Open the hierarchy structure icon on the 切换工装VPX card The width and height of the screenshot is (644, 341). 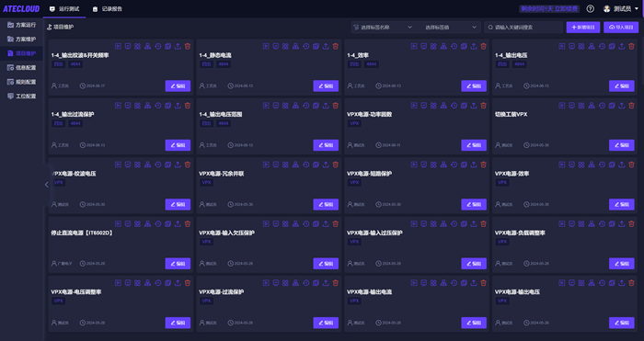click(592, 106)
